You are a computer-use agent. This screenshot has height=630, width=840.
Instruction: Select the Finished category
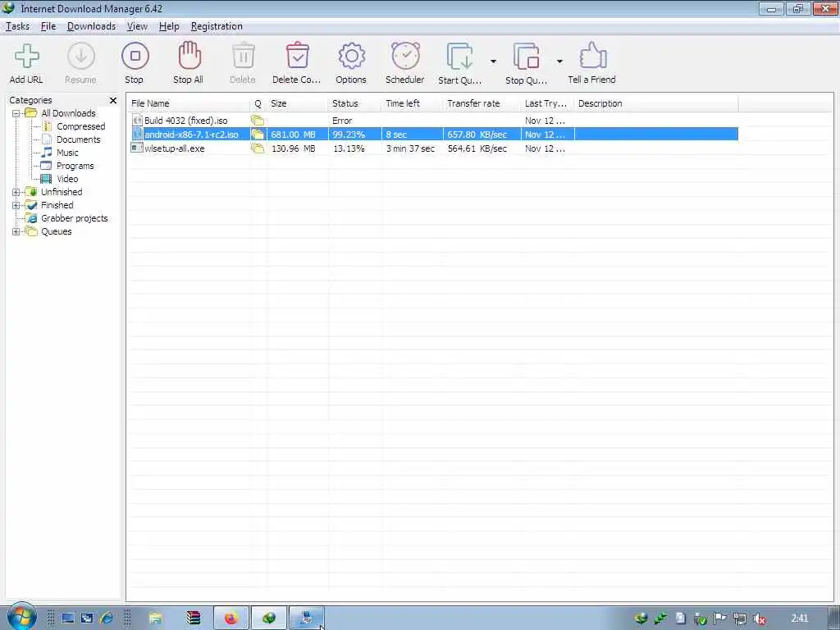(57, 205)
